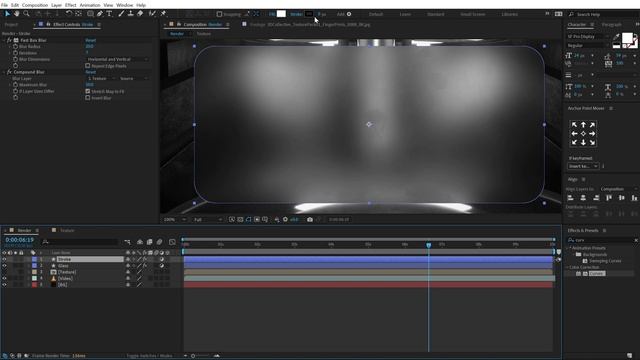Viewport: 640px width, 360px height.
Task: Select the Clone Stamp tool
Action: (x=131, y=14)
